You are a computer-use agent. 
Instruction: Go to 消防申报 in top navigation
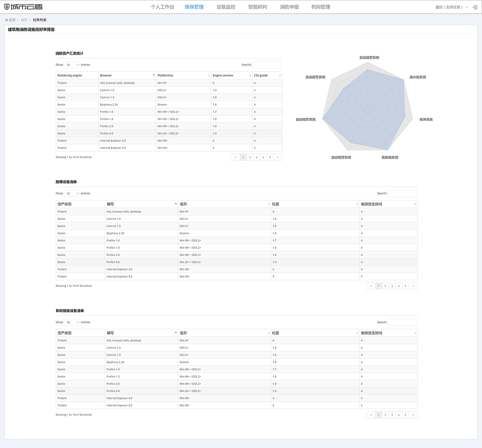[289, 7]
